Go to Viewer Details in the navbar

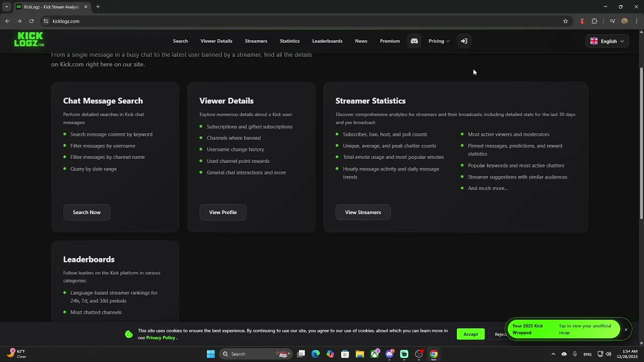(x=216, y=41)
